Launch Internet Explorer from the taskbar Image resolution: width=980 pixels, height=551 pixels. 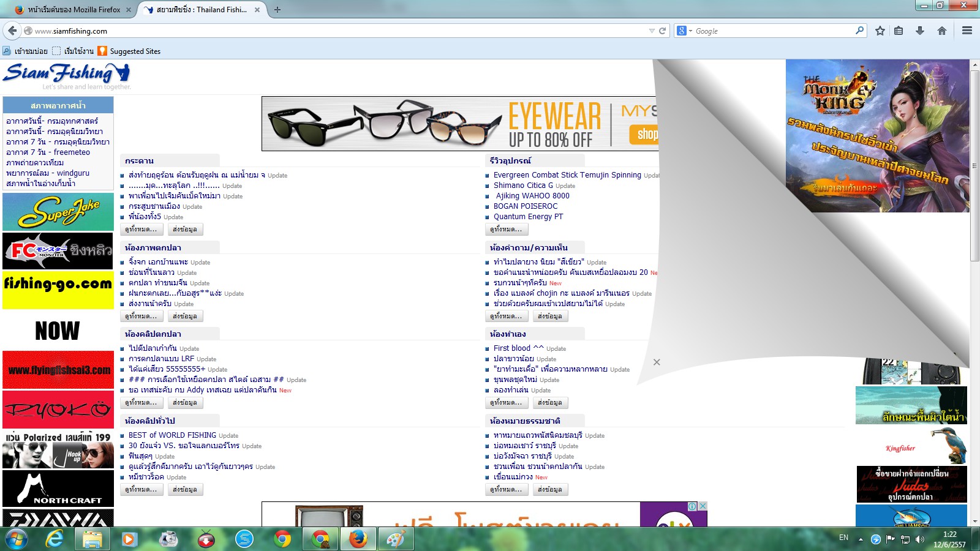pos(55,539)
